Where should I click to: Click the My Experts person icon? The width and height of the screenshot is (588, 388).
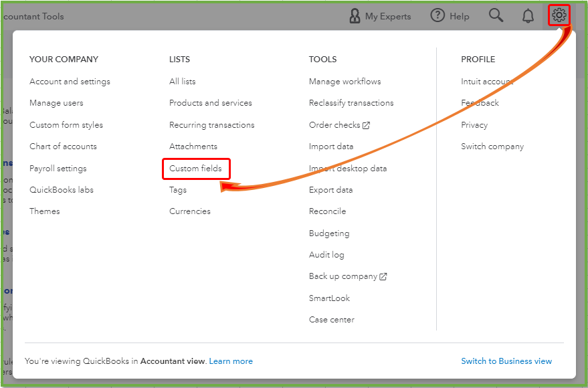click(355, 16)
